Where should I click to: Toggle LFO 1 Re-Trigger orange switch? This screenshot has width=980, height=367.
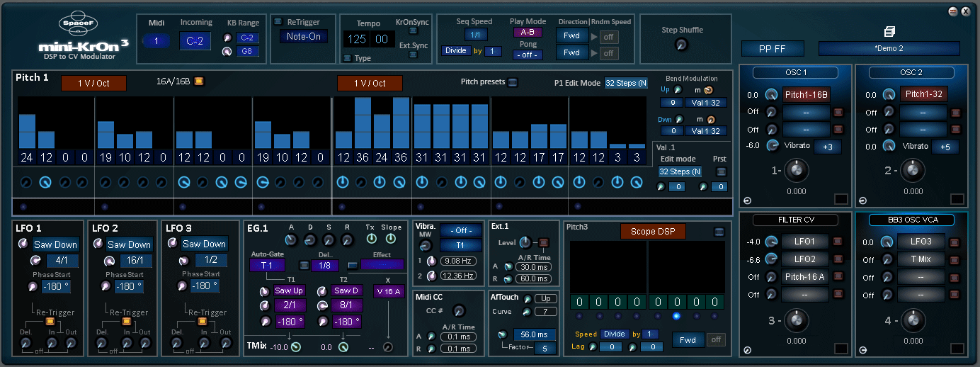click(50, 321)
